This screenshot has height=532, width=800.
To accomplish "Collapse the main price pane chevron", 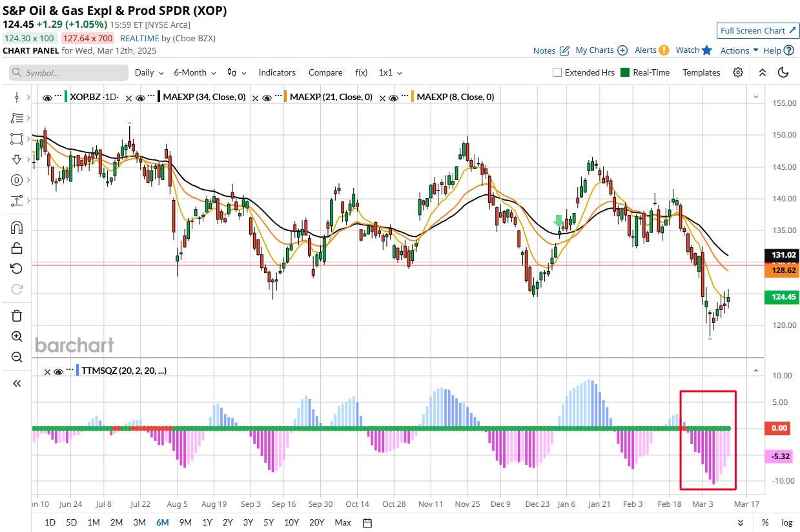I will (755, 97).
